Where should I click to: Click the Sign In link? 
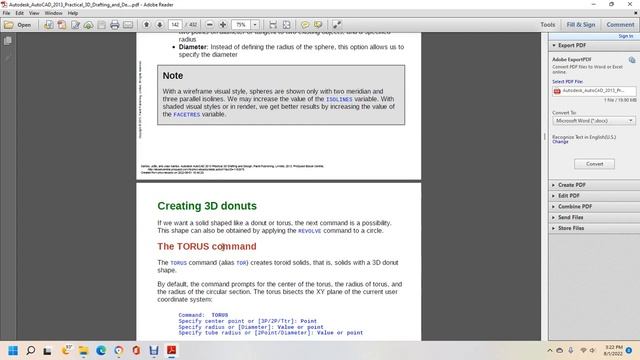pos(626,36)
